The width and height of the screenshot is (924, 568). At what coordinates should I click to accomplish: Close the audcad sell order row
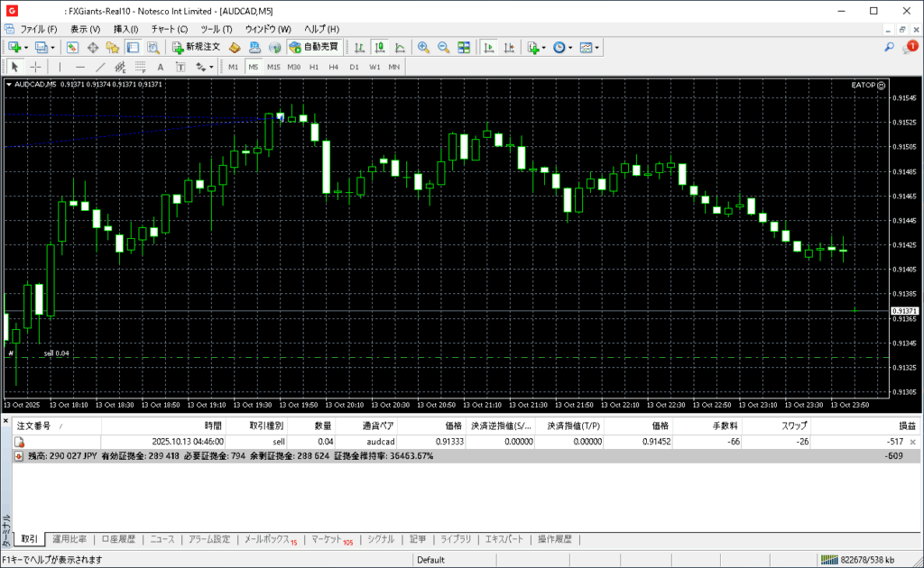click(x=913, y=442)
